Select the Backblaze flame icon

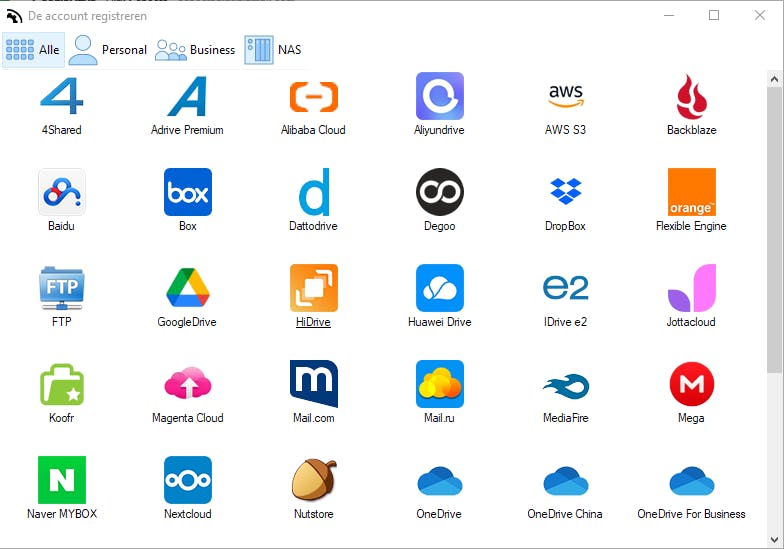tap(692, 96)
